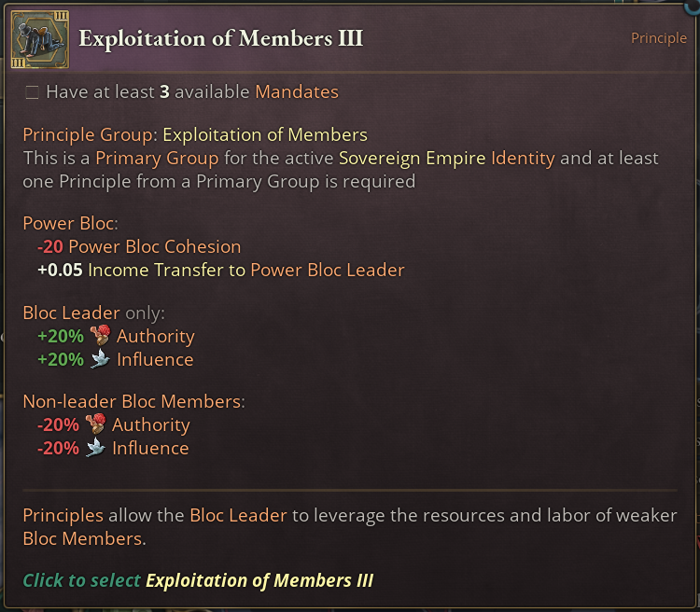The image size is (700, 612).
Task: Click the Non-leader Bloc Members heading
Action: 133,402
